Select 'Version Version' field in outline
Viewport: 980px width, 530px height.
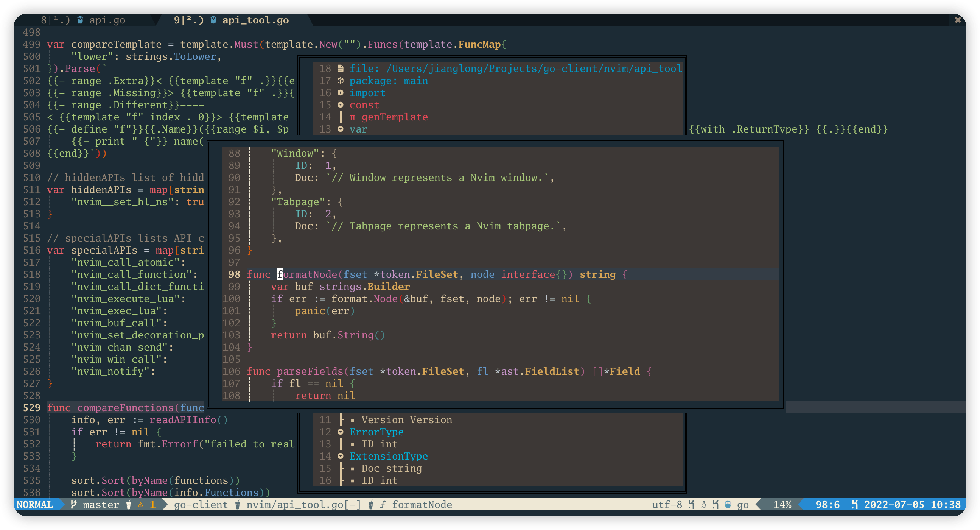click(407, 420)
